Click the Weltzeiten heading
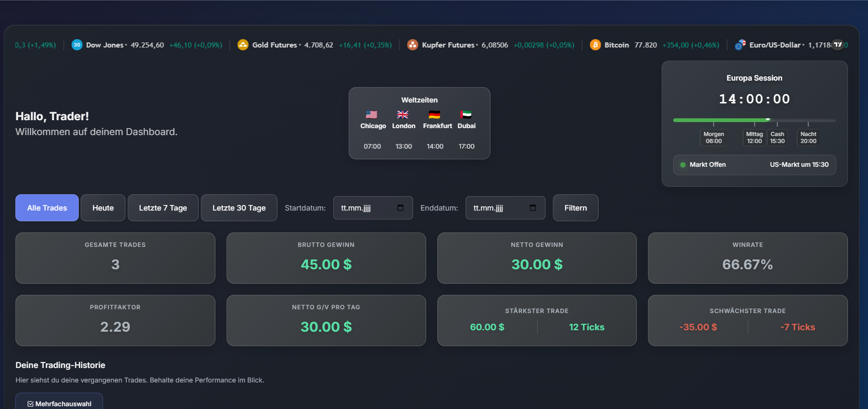The height and width of the screenshot is (409, 868). point(420,100)
